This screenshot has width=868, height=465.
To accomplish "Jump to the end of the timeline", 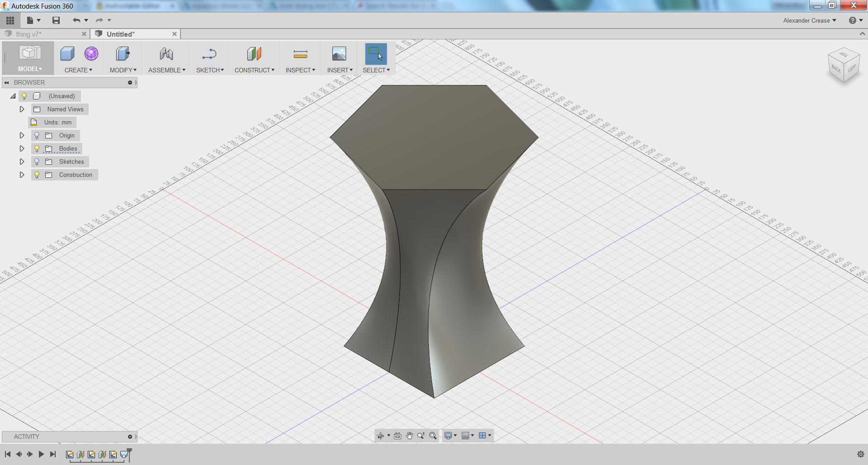I will coord(53,454).
